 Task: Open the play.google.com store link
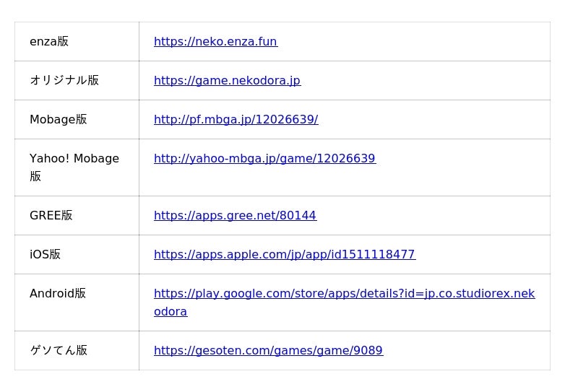click(x=344, y=294)
